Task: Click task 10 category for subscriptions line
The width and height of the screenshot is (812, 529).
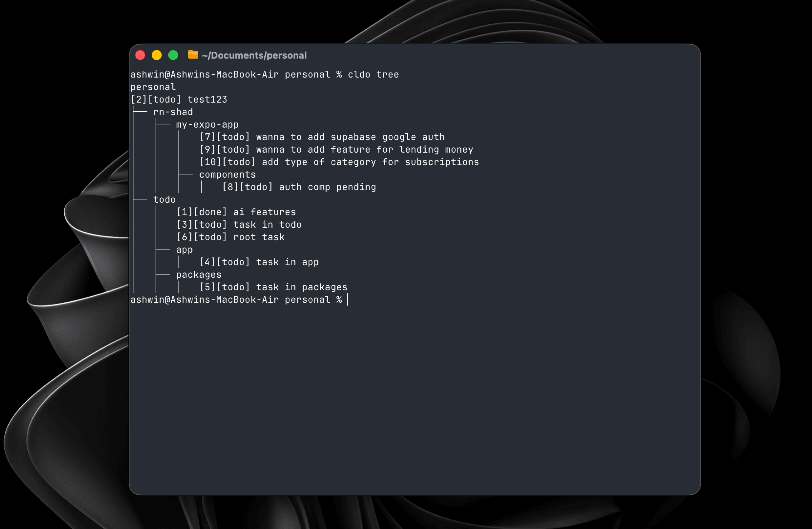Action: [339, 162]
